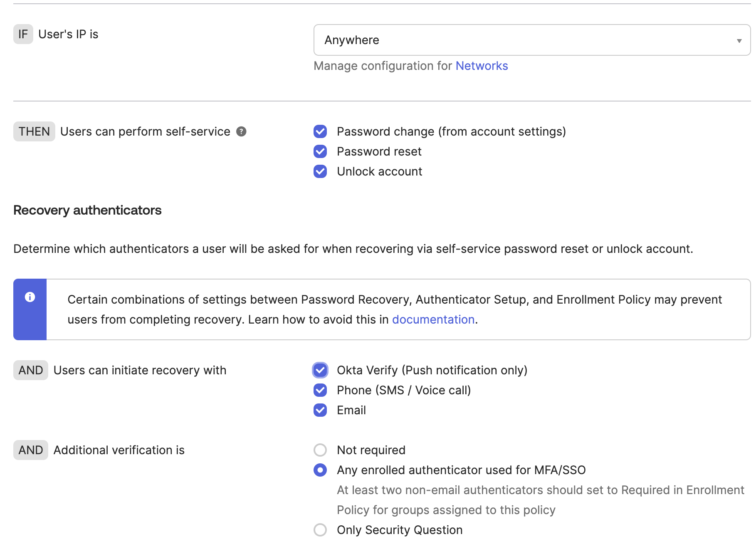Toggle the Email recovery checkbox
Screen dimensions: 756x549
coord(320,410)
